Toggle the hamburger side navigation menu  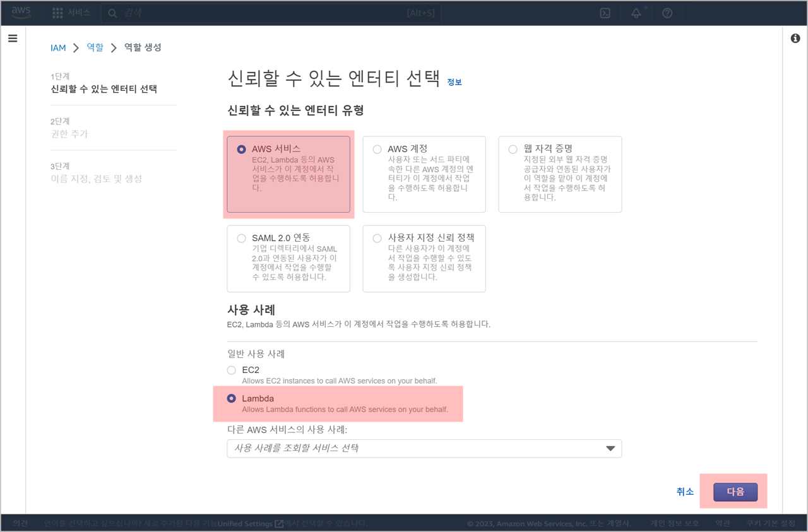click(x=13, y=38)
